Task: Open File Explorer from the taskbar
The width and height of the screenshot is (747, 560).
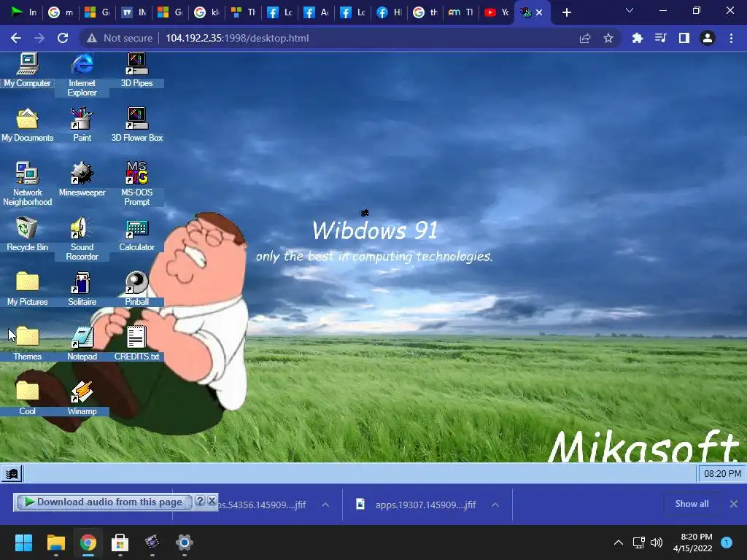Action: tap(55, 542)
